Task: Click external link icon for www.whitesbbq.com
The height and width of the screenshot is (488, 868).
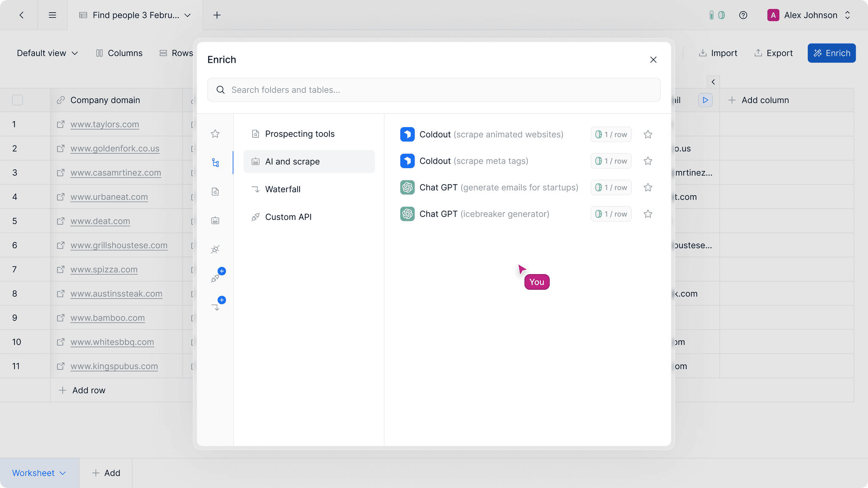Action: [61, 341]
